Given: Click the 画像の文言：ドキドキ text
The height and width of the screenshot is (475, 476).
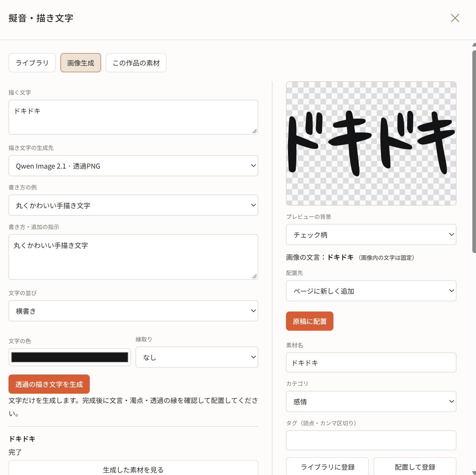Looking at the screenshot, I should 320,257.
